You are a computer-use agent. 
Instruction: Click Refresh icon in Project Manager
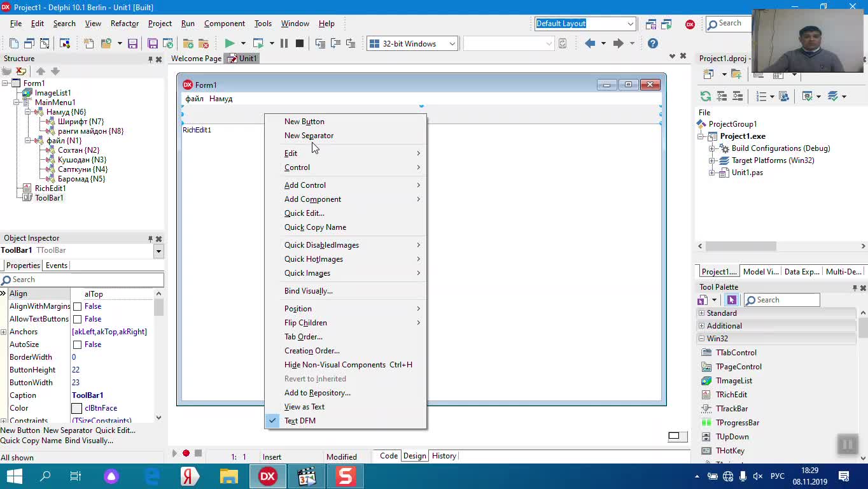706,96
